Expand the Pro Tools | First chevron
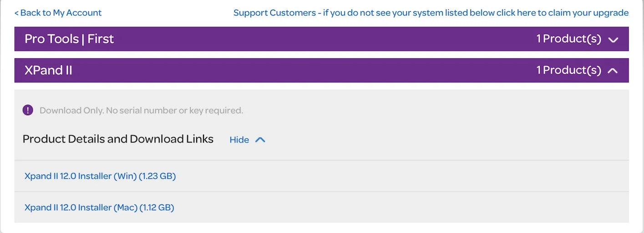Viewport: 644px width, 233px height. tap(613, 40)
